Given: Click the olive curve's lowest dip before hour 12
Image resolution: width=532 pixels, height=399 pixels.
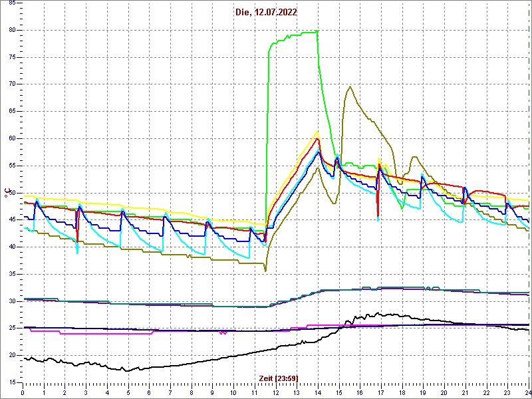Looking at the screenshot, I should [x=265, y=271].
